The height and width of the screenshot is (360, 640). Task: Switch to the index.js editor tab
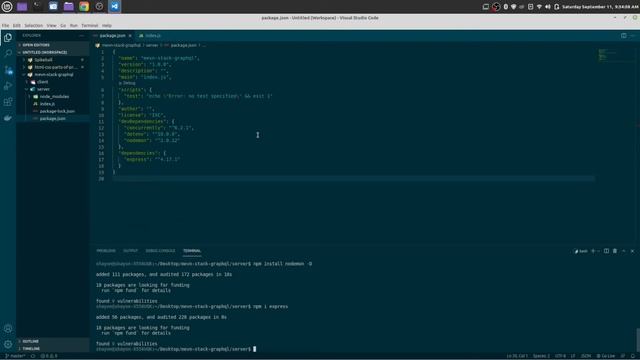coord(153,36)
